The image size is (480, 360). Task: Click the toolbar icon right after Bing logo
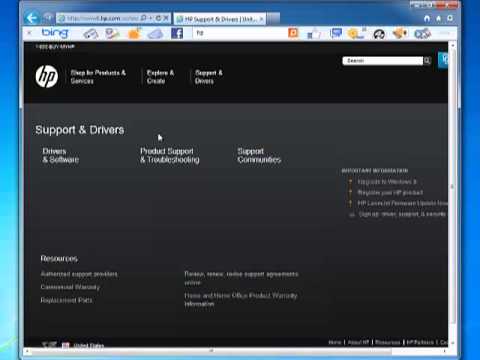click(91, 33)
